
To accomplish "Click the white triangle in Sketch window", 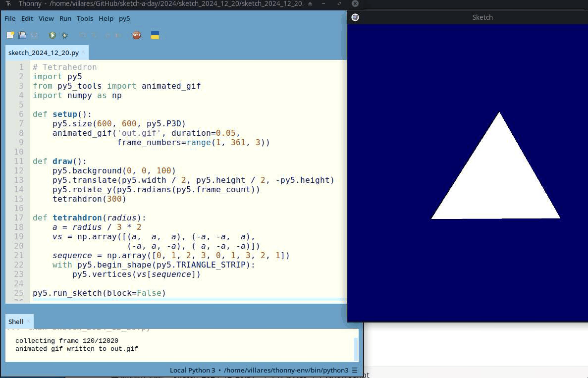I will 497,182.
